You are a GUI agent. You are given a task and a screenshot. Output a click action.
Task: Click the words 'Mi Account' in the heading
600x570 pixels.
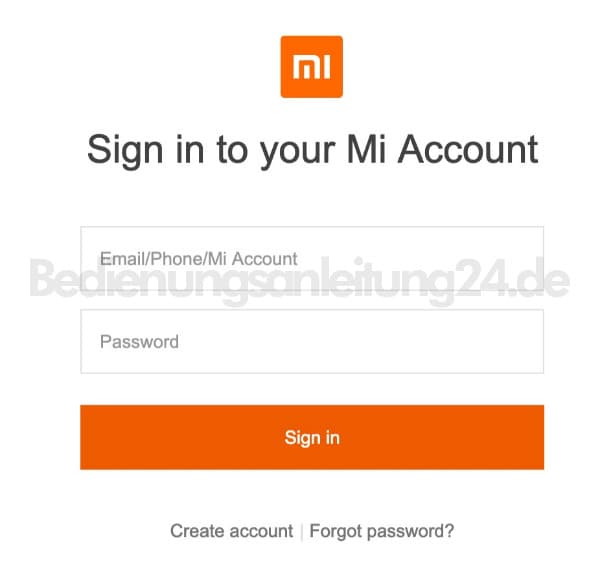[x=442, y=149]
